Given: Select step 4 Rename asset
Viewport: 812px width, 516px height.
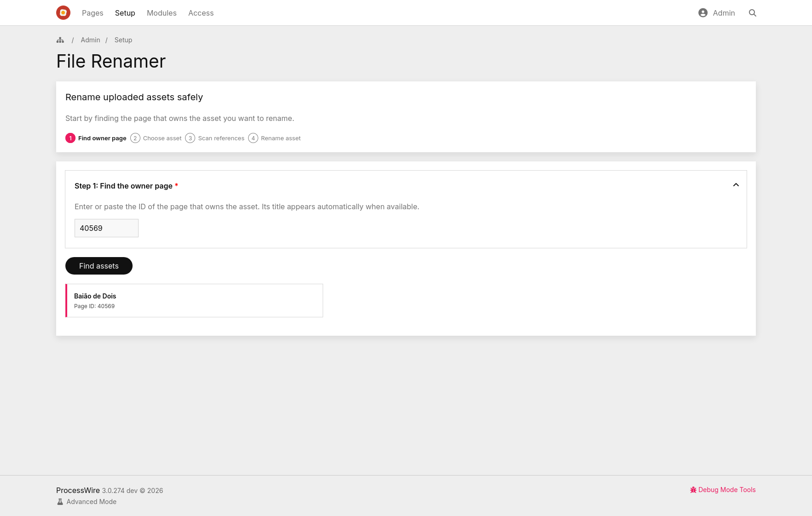Looking at the screenshot, I should (x=274, y=138).
